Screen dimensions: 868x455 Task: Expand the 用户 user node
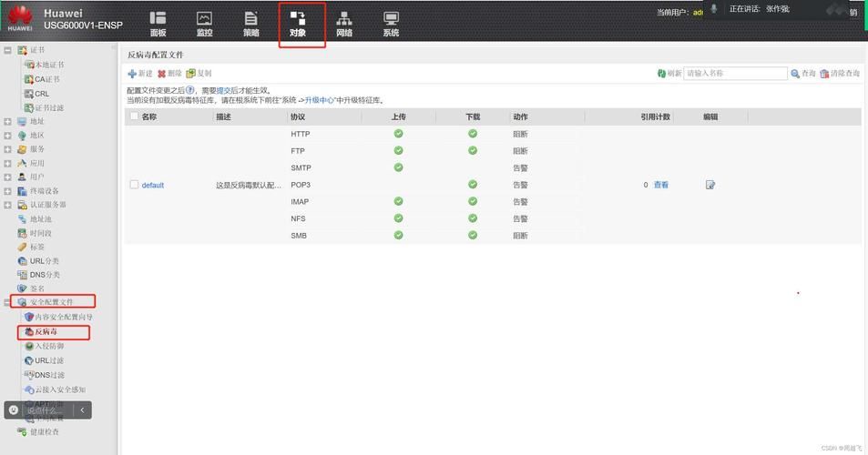(7, 177)
